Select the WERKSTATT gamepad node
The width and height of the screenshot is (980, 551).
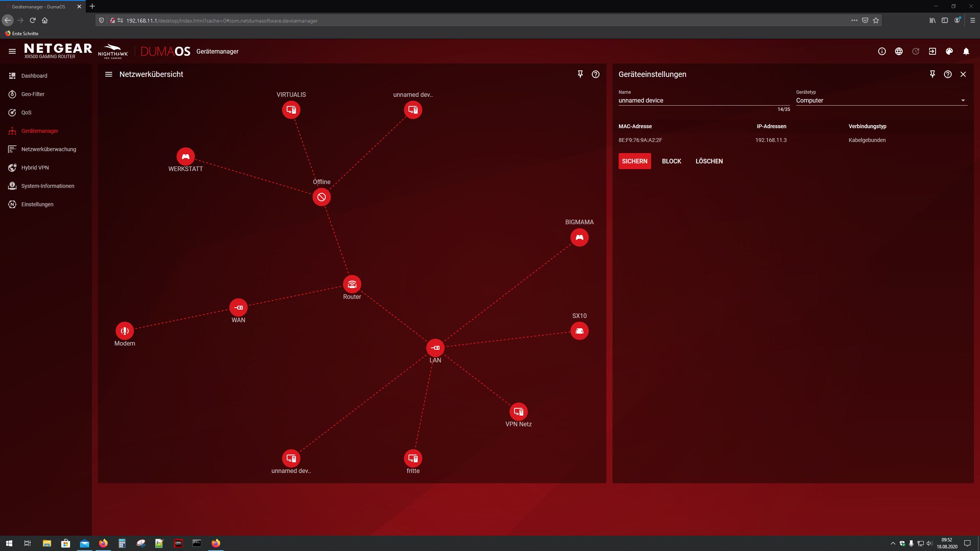tap(185, 156)
